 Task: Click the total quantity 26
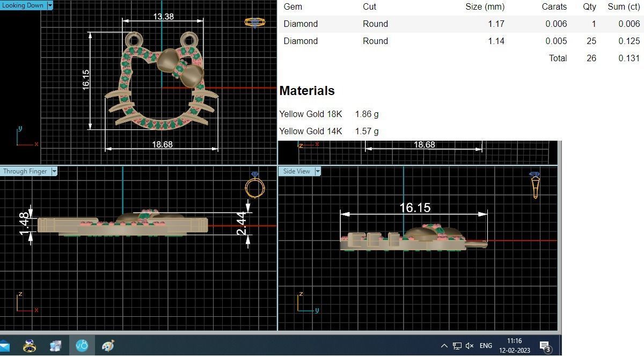click(591, 58)
